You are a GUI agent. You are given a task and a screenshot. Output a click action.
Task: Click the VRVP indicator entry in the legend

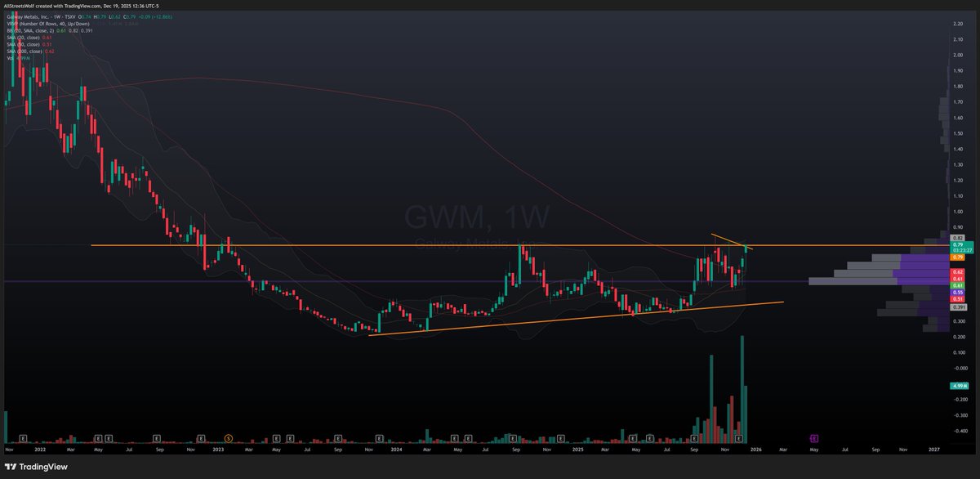pos(47,24)
